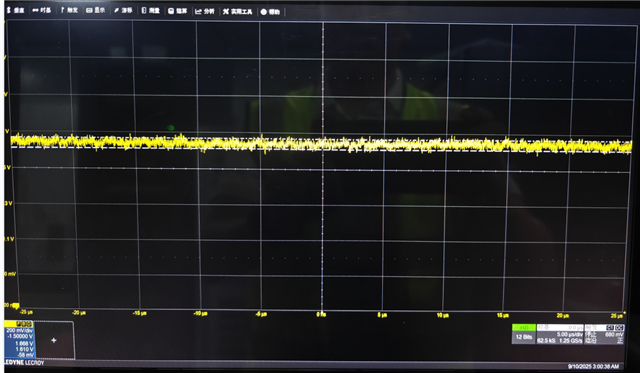Open the 实用工具 (Utilities) menu

(237, 11)
